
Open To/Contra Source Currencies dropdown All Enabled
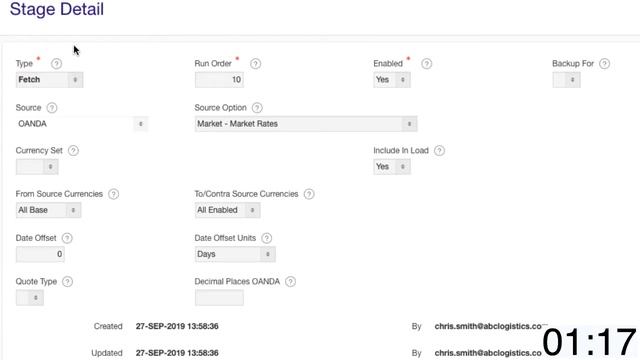[x=227, y=210]
